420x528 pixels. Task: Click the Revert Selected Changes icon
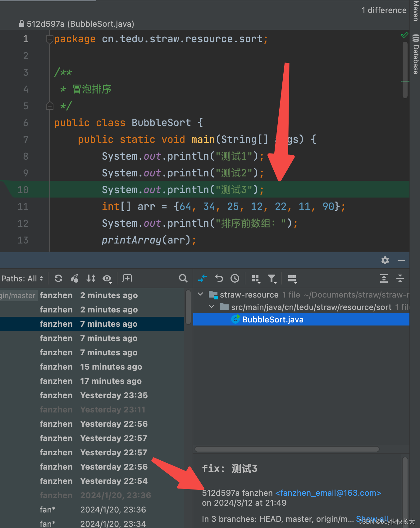click(x=219, y=278)
